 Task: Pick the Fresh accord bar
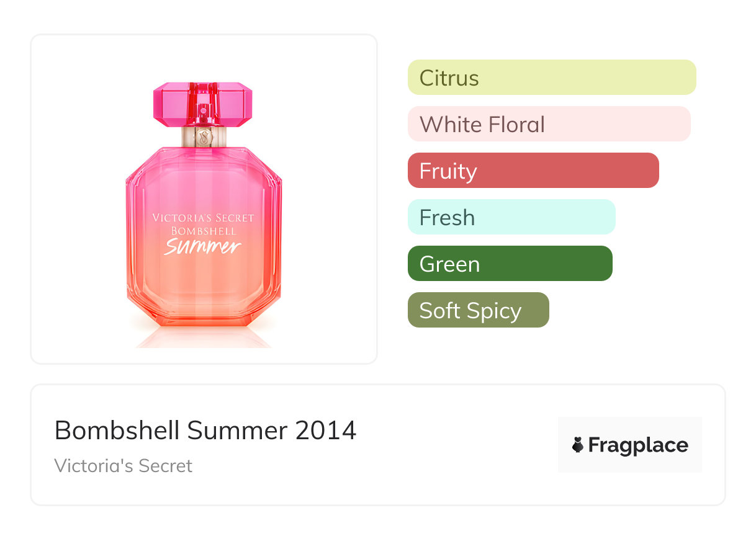click(x=511, y=217)
